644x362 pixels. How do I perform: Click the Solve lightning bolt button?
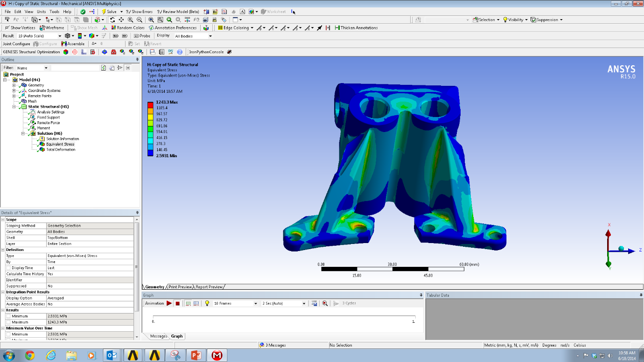pyautogui.click(x=110, y=12)
